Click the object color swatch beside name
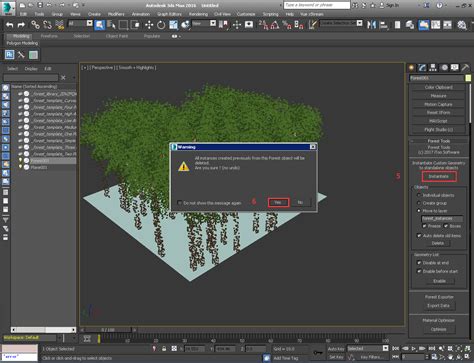474x363 pixels. (468, 78)
